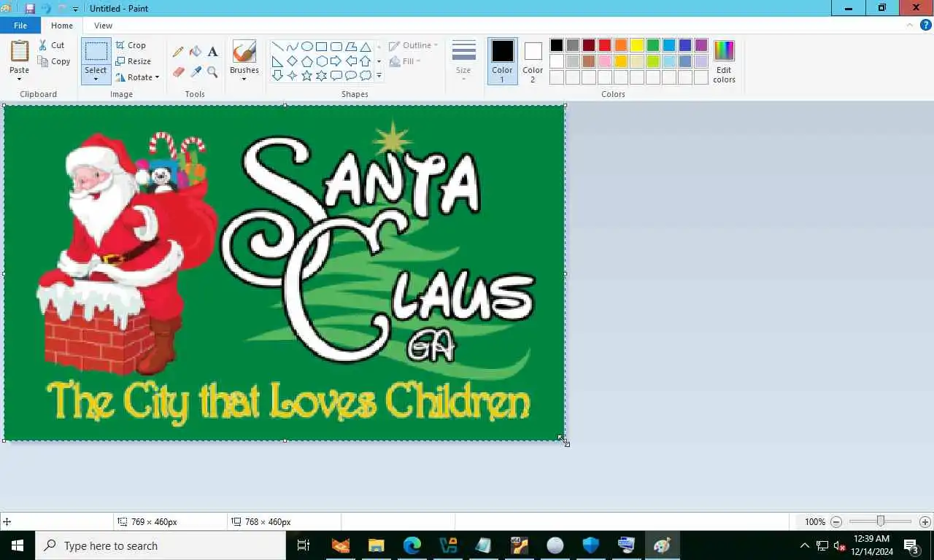Click the Paste clipboard icon
934x560 pixels.
point(20,52)
